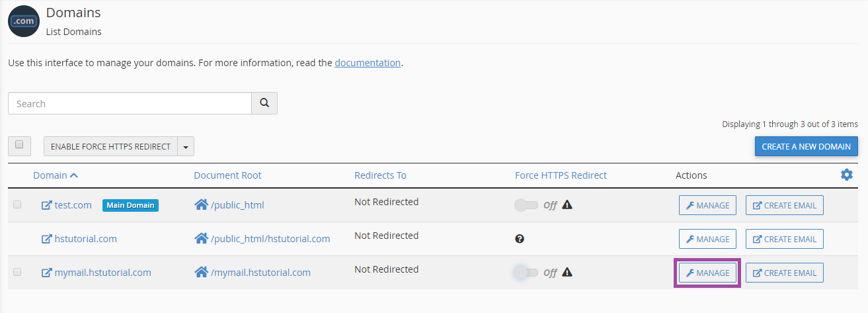Expand the Force HTTPS Redirect dropdown arrow

[186, 147]
